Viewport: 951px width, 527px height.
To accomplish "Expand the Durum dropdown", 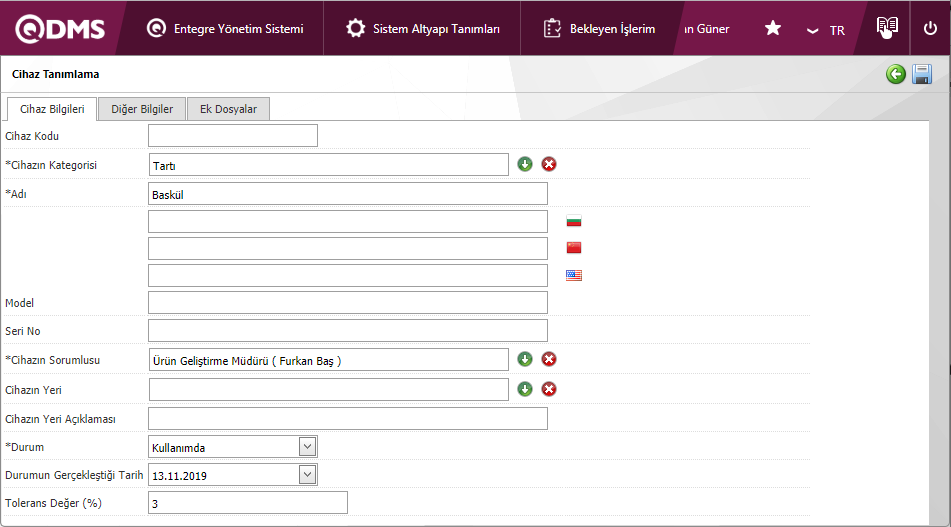I will pyautogui.click(x=308, y=447).
